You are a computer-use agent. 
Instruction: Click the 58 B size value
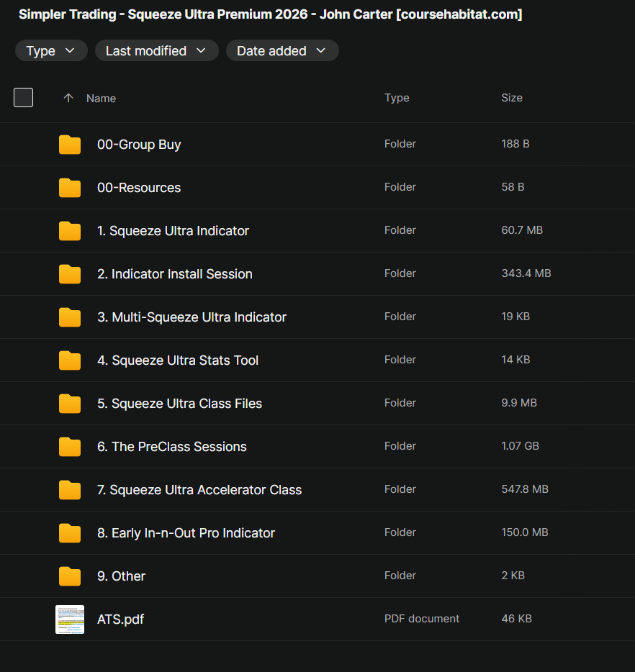click(513, 187)
